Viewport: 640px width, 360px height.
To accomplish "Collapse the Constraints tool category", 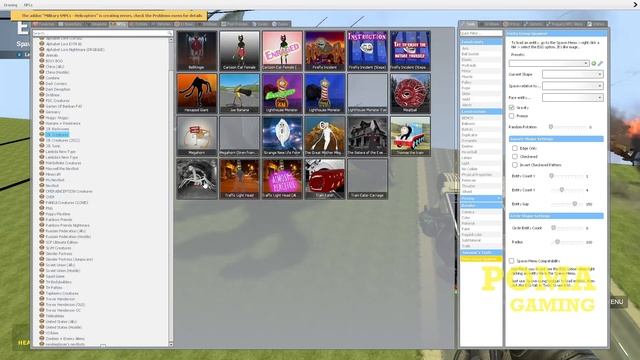I will pyautogui.click(x=481, y=42).
